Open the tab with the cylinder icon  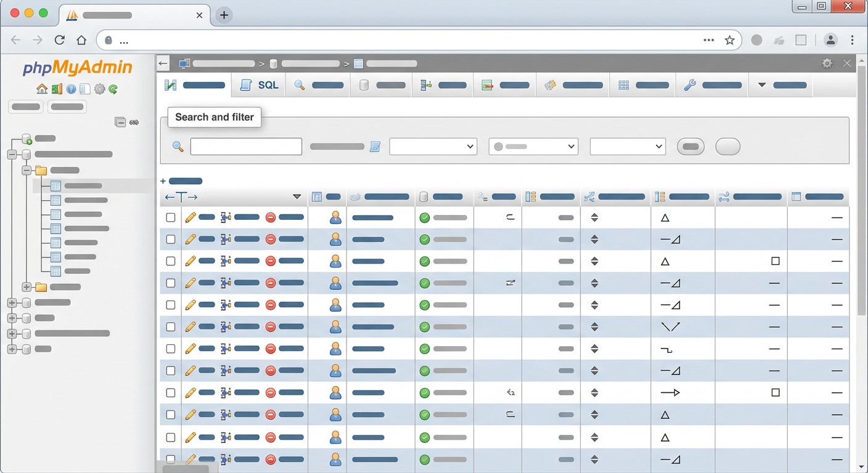click(382, 85)
